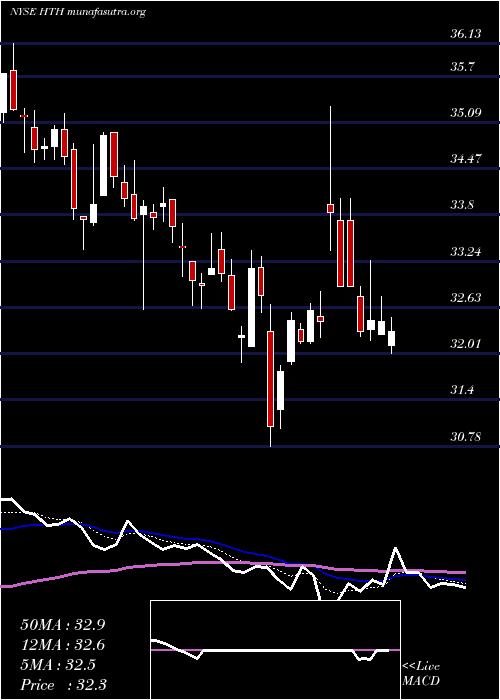500x700 pixels.
Task: Click inside the MACD indicator panel
Action: pyautogui.click(x=275, y=650)
